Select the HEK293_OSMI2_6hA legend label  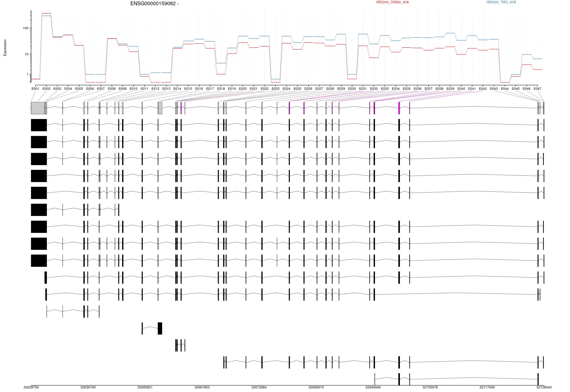pyautogui.click(x=392, y=2)
